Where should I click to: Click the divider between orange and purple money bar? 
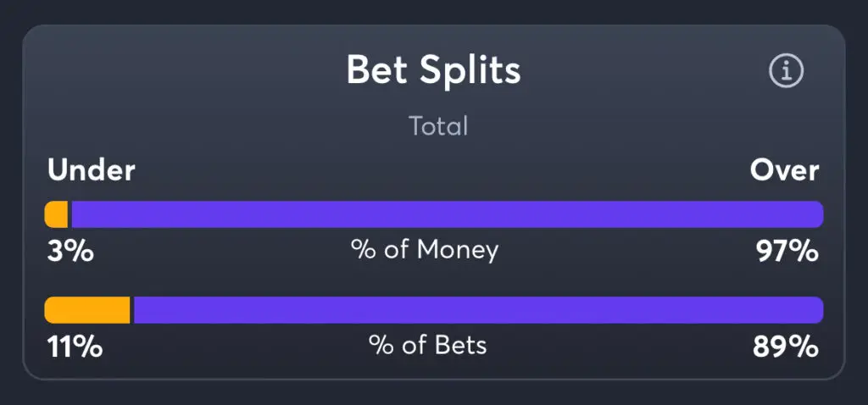pyautogui.click(x=70, y=214)
